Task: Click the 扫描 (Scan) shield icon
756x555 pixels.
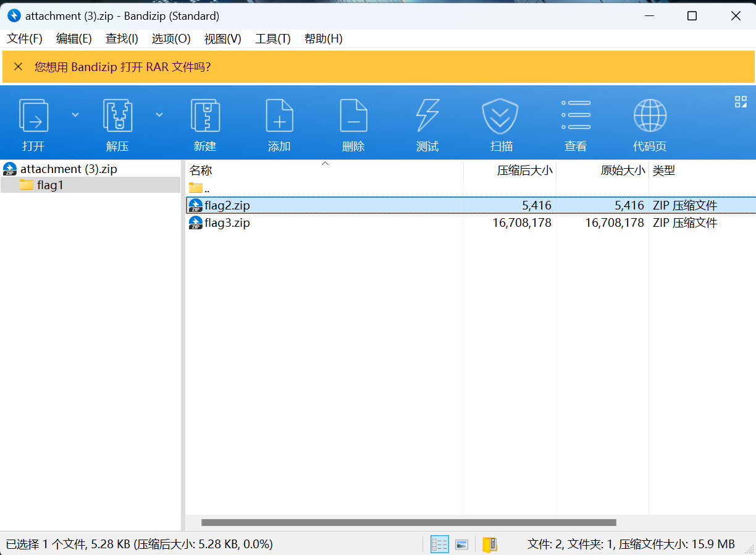Action: pyautogui.click(x=500, y=116)
